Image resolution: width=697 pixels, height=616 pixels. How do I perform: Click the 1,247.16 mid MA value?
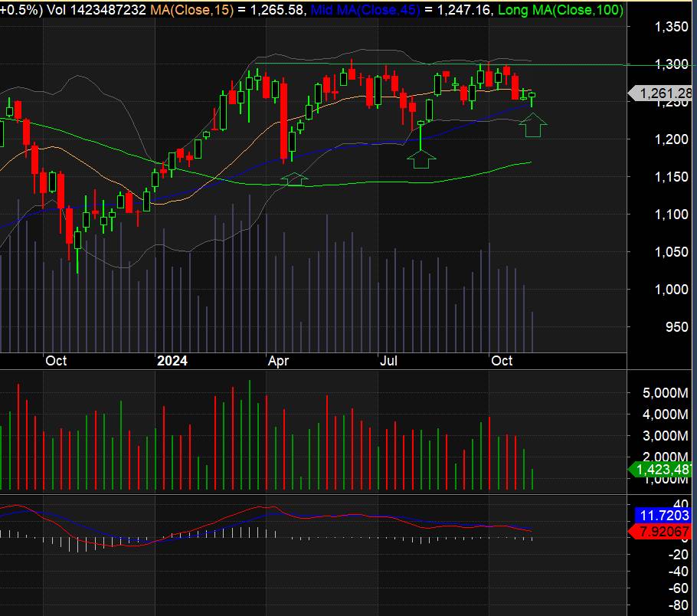pyautogui.click(x=463, y=10)
